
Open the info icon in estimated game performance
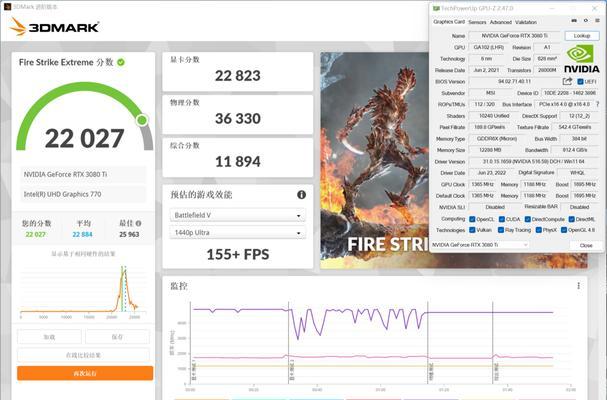tap(301, 195)
